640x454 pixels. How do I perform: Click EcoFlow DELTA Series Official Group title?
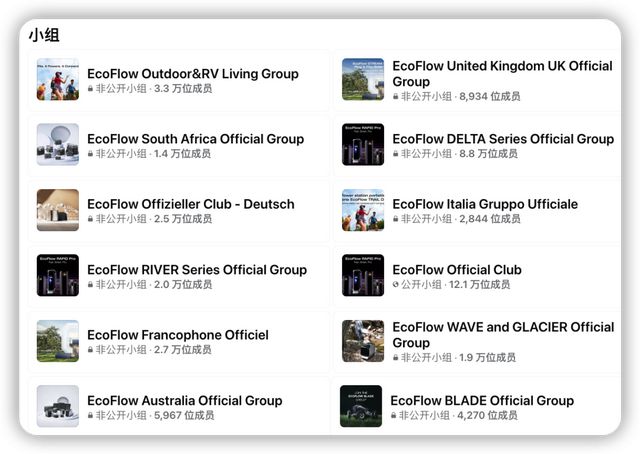(502, 139)
